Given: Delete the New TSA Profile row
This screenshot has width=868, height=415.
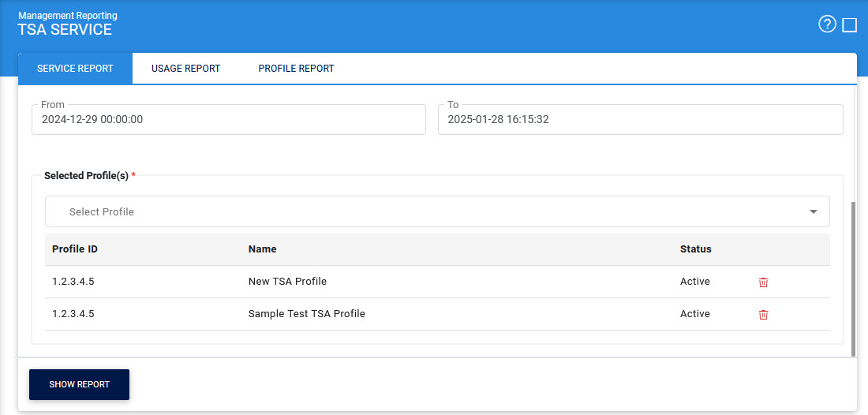Looking at the screenshot, I should point(763,282).
